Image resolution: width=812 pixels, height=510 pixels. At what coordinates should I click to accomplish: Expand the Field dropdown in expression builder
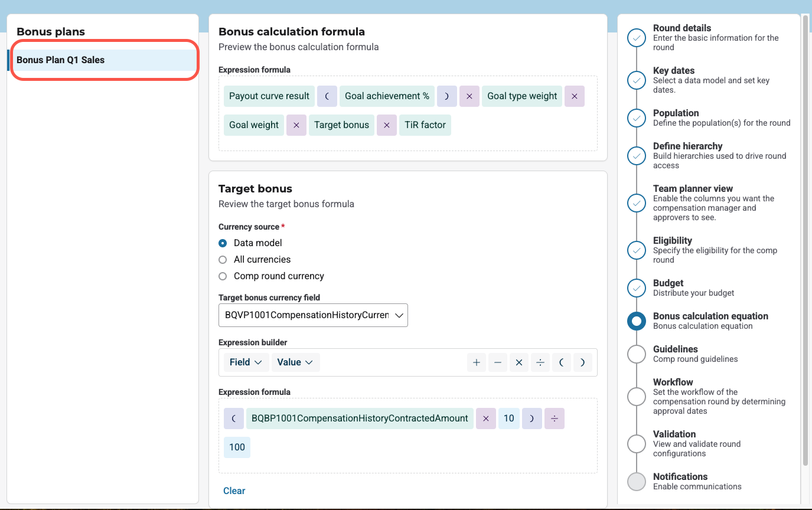(x=246, y=362)
